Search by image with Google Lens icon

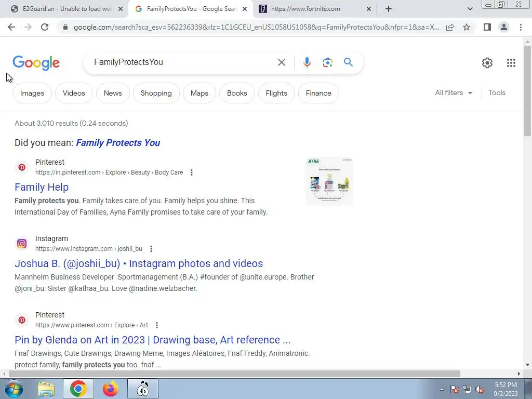coord(327,62)
